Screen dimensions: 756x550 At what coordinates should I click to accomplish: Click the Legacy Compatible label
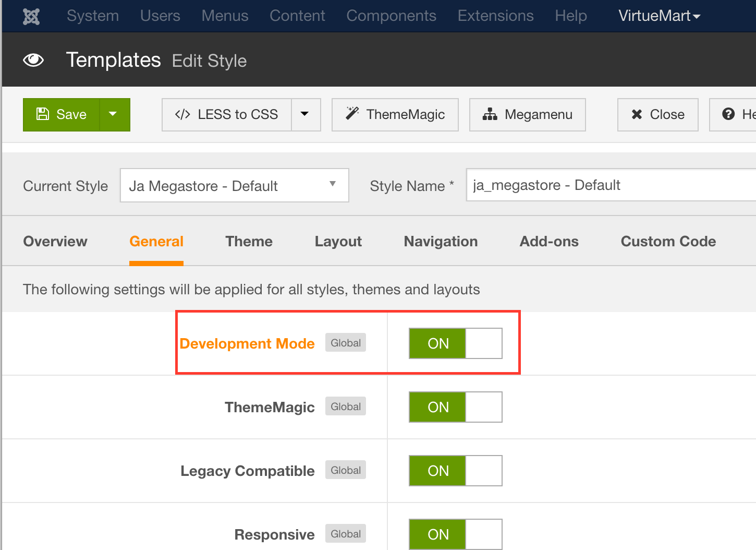[x=248, y=471]
